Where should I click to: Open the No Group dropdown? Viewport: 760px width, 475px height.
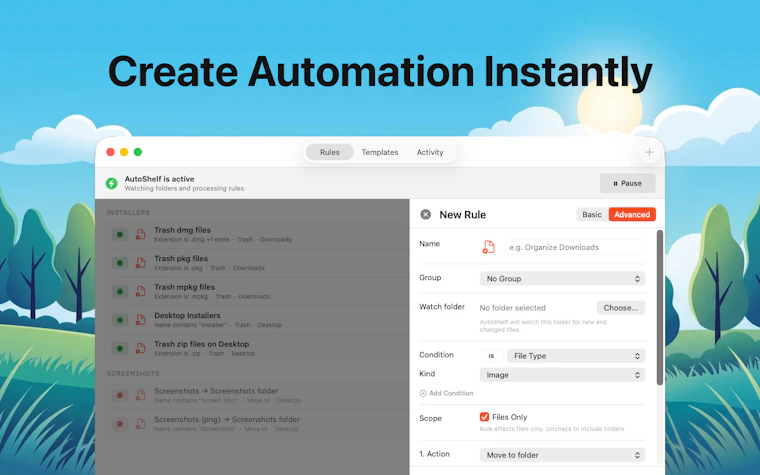click(562, 279)
